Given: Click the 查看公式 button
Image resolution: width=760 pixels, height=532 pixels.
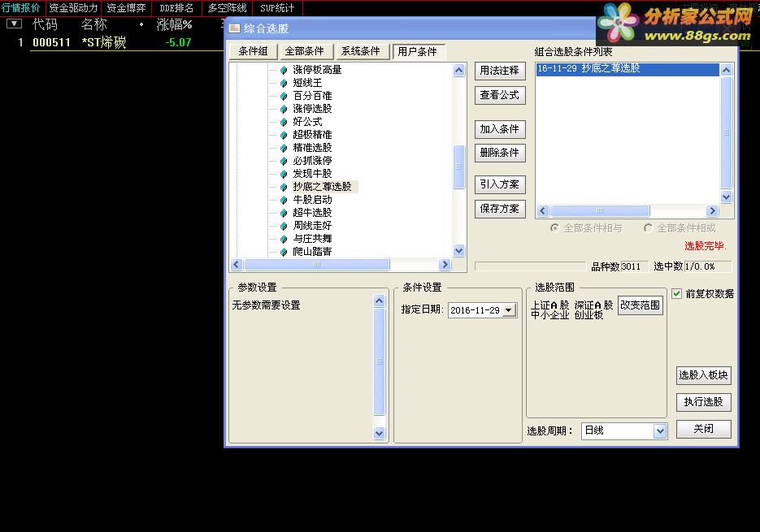Looking at the screenshot, I should tap(500, 96).
